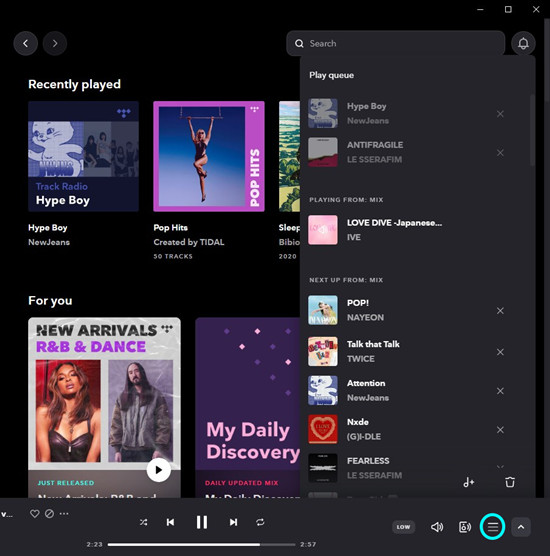Toggle the play queue panel

coord(493,527)
